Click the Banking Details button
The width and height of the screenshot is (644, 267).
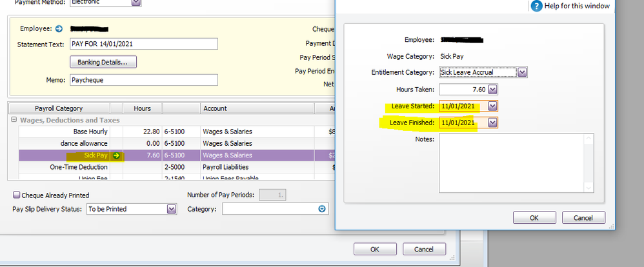pos(103,63)
